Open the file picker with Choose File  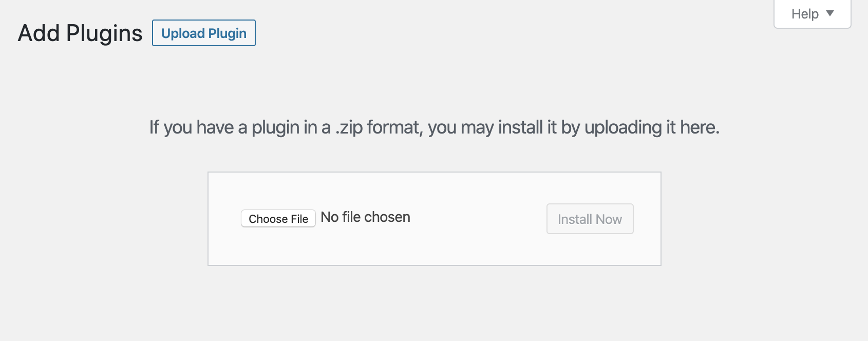(278, 219)
